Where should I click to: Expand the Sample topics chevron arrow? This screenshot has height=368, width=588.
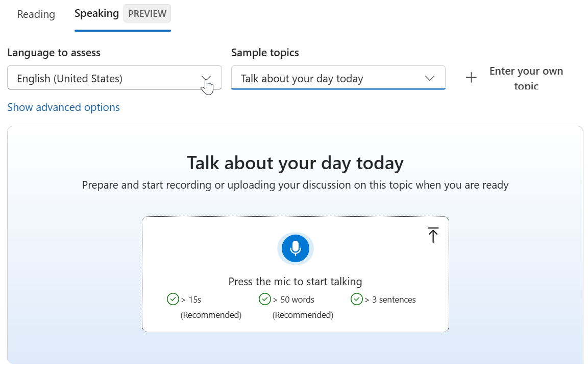[430, 78]
